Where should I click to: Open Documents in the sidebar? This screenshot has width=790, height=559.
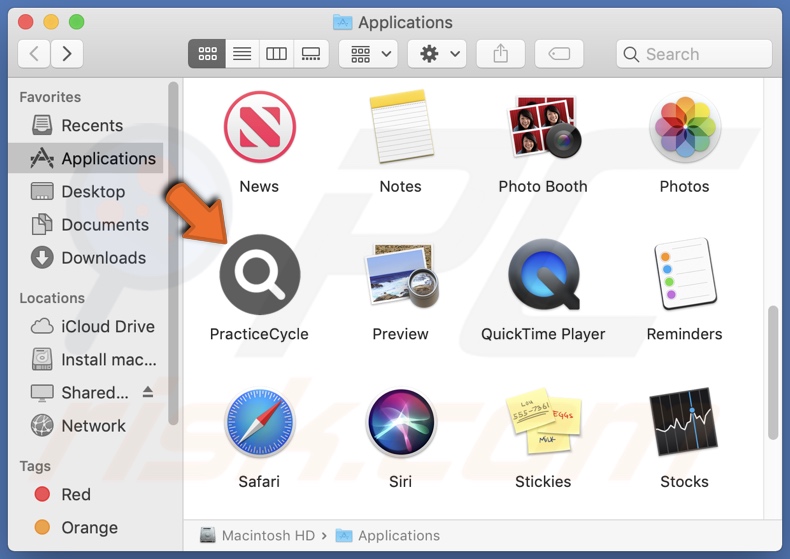[86, 225]
